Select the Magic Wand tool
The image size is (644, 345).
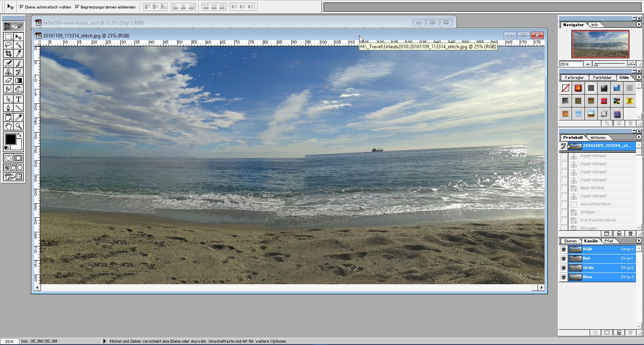(x=19, y=45)
